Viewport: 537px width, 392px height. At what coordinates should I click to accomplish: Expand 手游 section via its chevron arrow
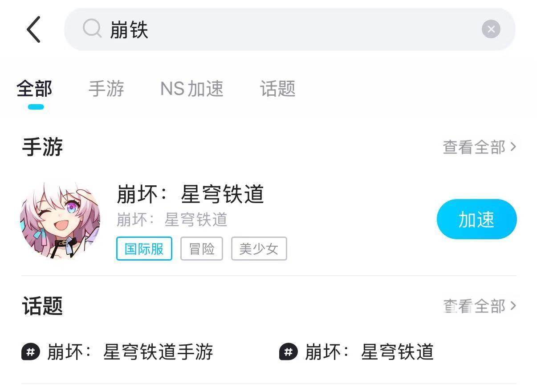pos(513,147)
